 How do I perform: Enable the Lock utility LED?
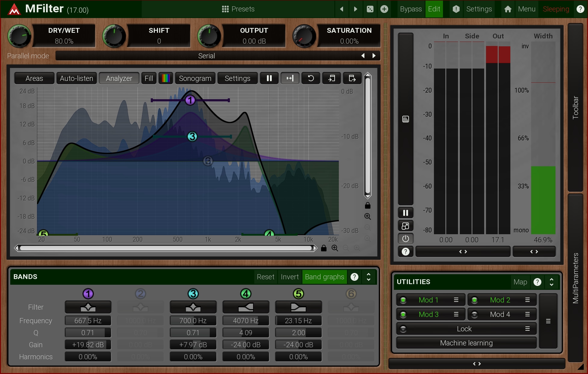403,329
